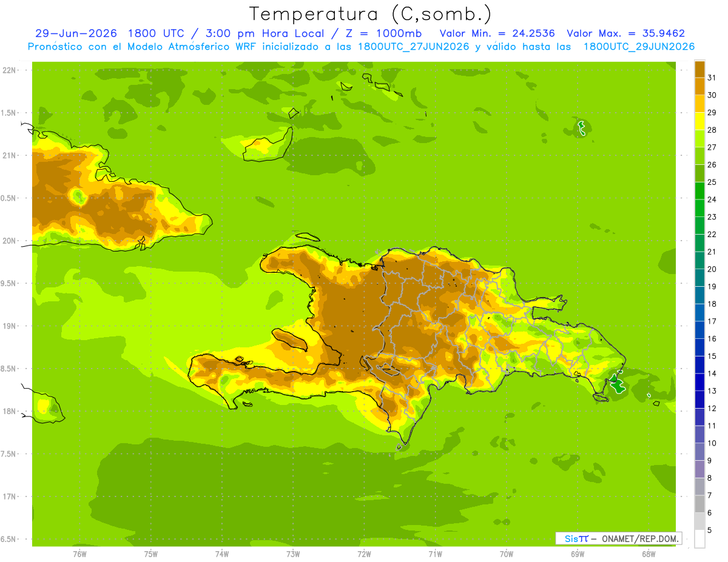Click the "Valor Min. = 24.2536" value

pos(497,33)
